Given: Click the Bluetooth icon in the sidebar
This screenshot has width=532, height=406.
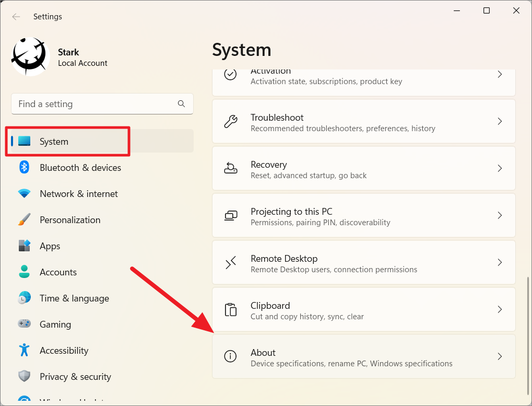Looking at the screenshot, I should [x=24, y=167].
